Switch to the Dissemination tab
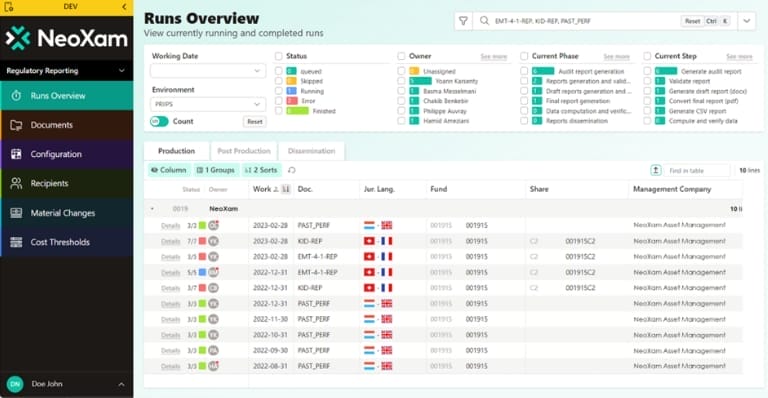Screen dimensions: 768x398 312,151
